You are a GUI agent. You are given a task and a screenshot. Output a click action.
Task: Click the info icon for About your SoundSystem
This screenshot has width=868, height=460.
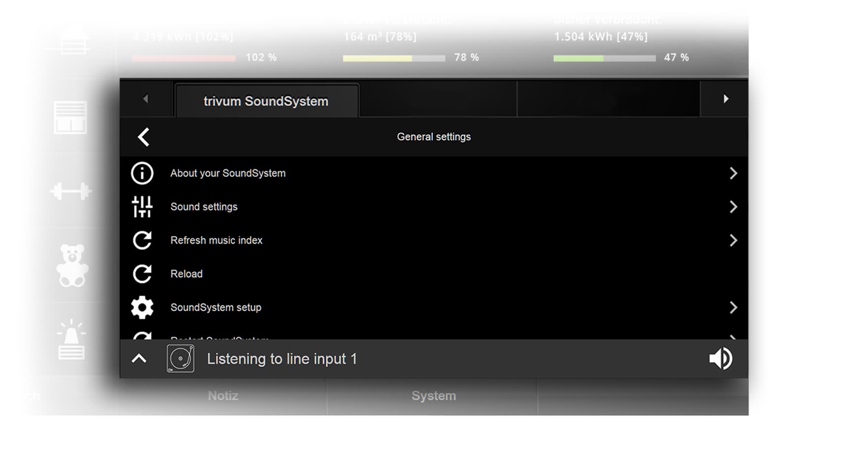point(142,173)
